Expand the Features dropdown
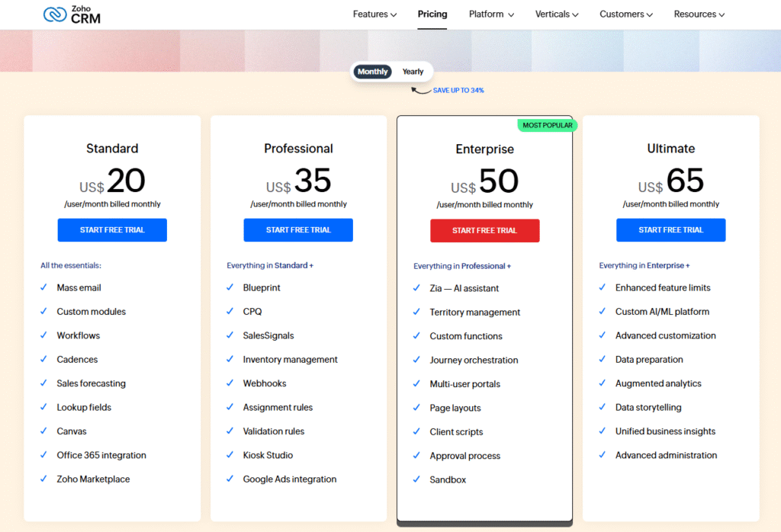Viewport: 781px width, 532px height. coord(374,14)
